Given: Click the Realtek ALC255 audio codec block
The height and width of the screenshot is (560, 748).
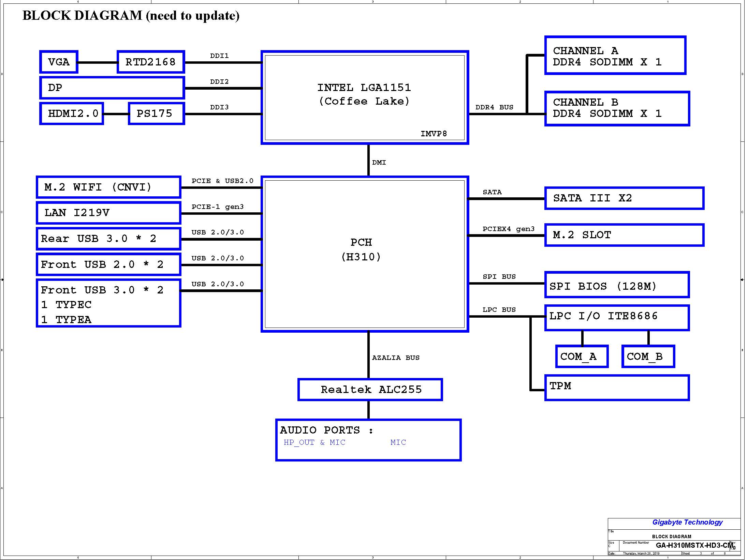Looking at the screenshot, I should coord(370,390).
